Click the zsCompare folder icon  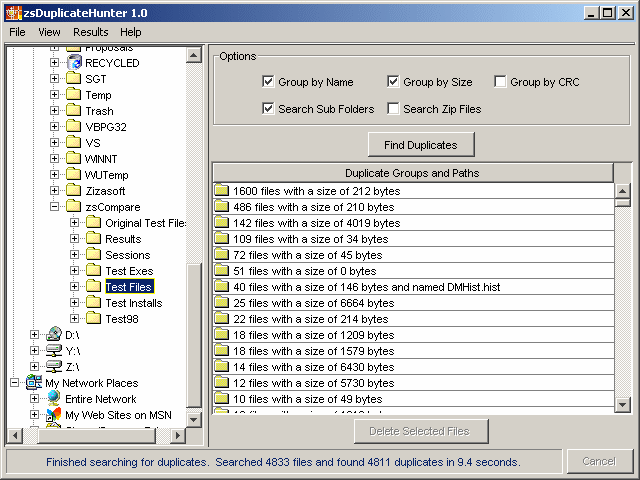(73, 206)
